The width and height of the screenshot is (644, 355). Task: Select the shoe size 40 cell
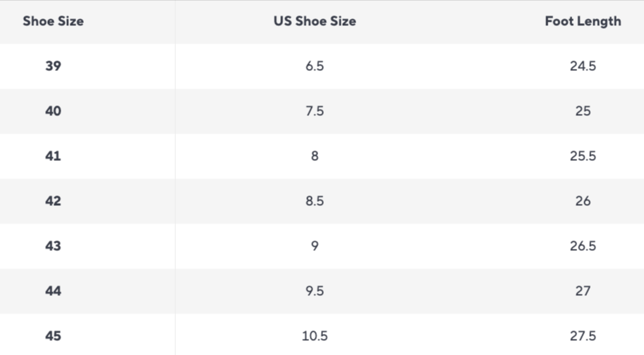point(53,111)
